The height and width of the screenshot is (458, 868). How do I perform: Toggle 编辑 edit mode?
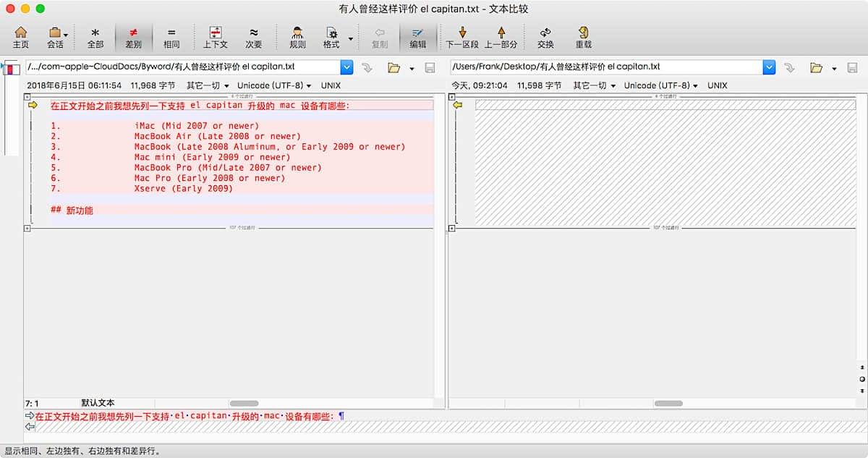(x=418, y=38)
